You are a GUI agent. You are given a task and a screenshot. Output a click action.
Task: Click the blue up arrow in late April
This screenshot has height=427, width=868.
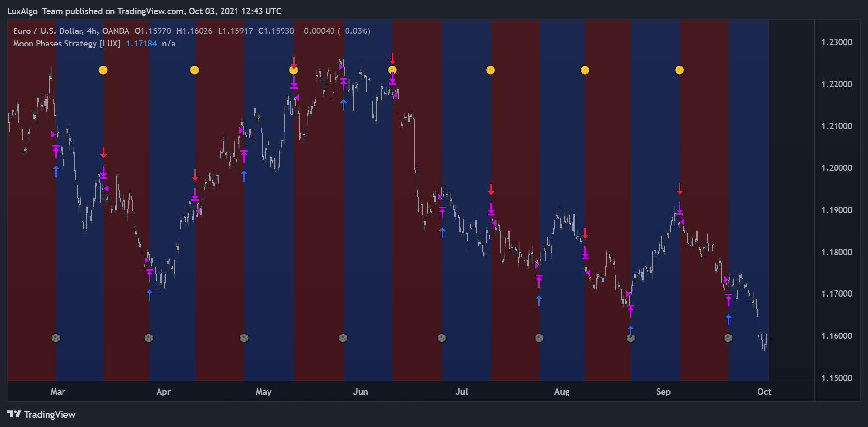click(x=244, y=176)
